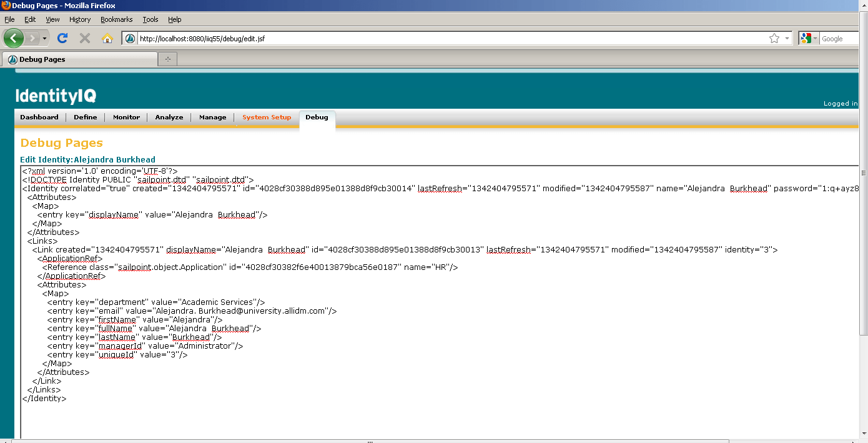Select the Debug navigation tab
The image size is (868, 443).
317,118
